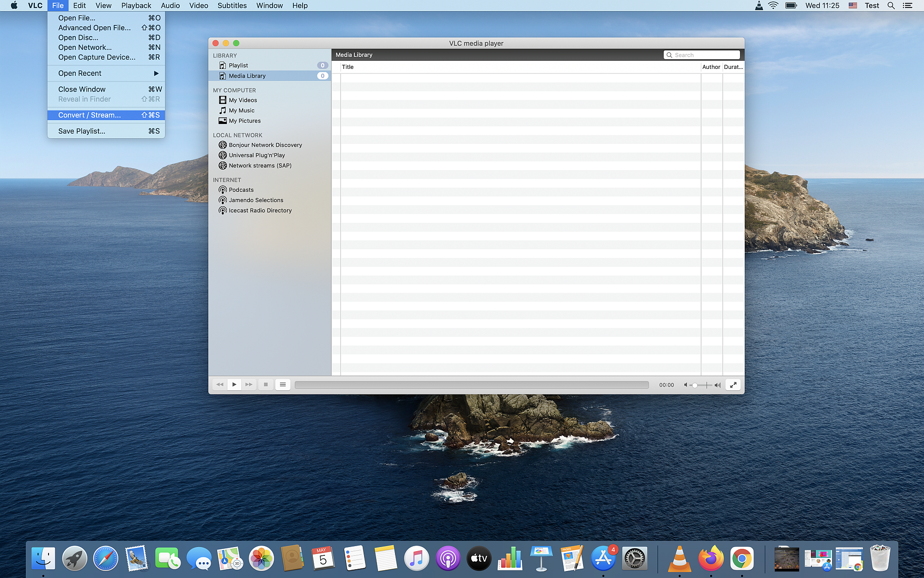Adjust the volume slider knob
Image resolution: width=924 pixels, height=578 pixels.
click(x=695, y=385)
